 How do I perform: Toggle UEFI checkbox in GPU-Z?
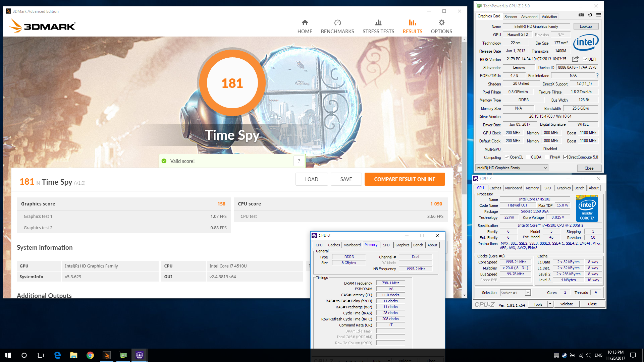point(585,59)
